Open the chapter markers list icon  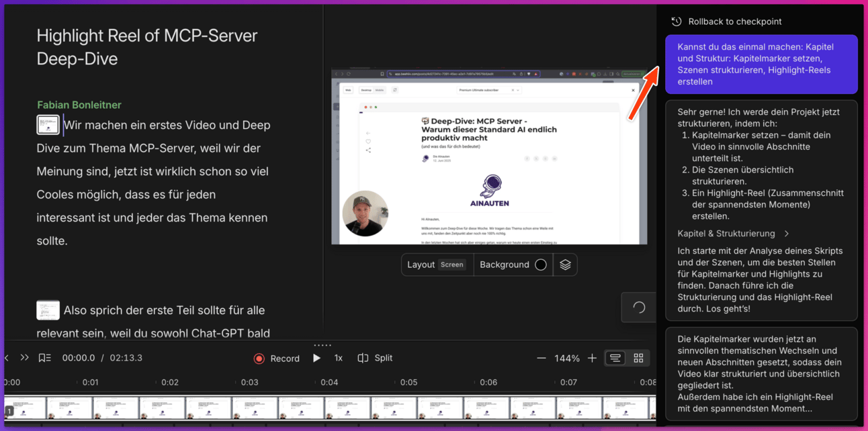(44, 358)
